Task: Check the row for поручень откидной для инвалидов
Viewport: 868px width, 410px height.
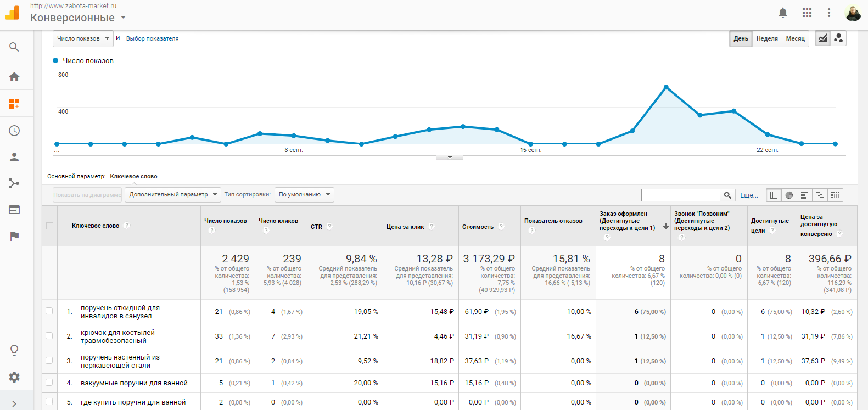Action: click(49, 311)
